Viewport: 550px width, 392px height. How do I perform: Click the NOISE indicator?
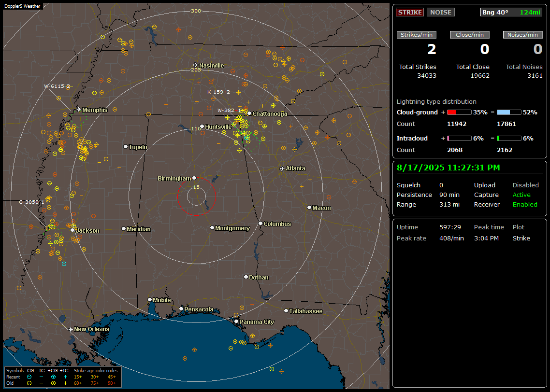coord(441,12)
